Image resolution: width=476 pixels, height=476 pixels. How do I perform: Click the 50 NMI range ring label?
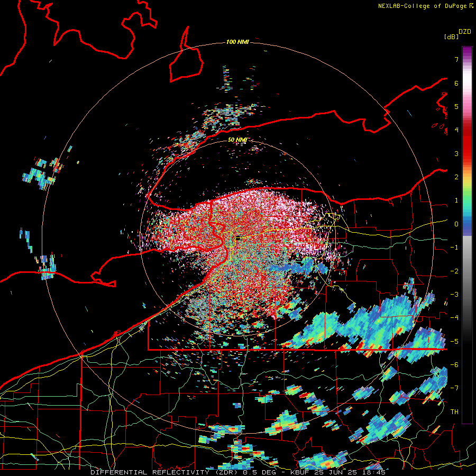pos(237,140)
